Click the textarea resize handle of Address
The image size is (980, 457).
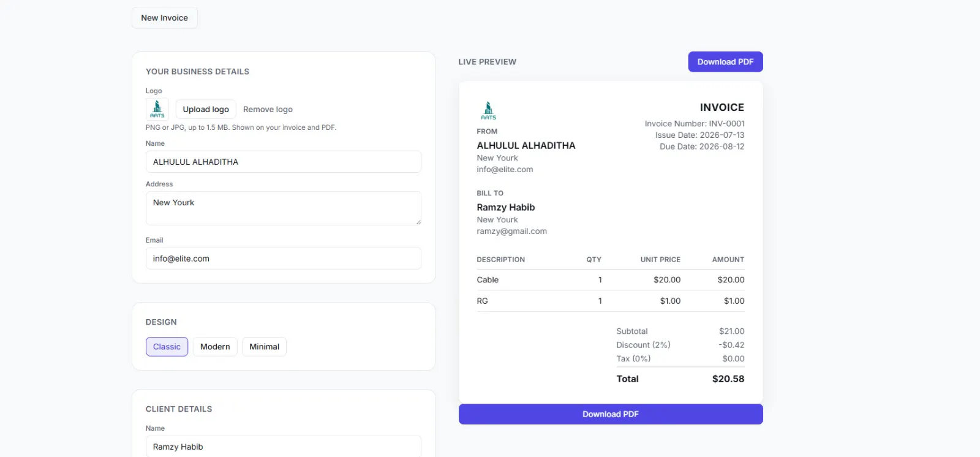[x=418, y=222]
